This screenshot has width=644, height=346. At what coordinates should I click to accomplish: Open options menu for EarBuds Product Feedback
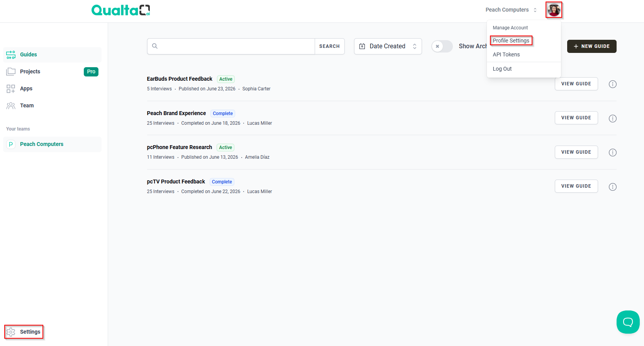(613, 84)
